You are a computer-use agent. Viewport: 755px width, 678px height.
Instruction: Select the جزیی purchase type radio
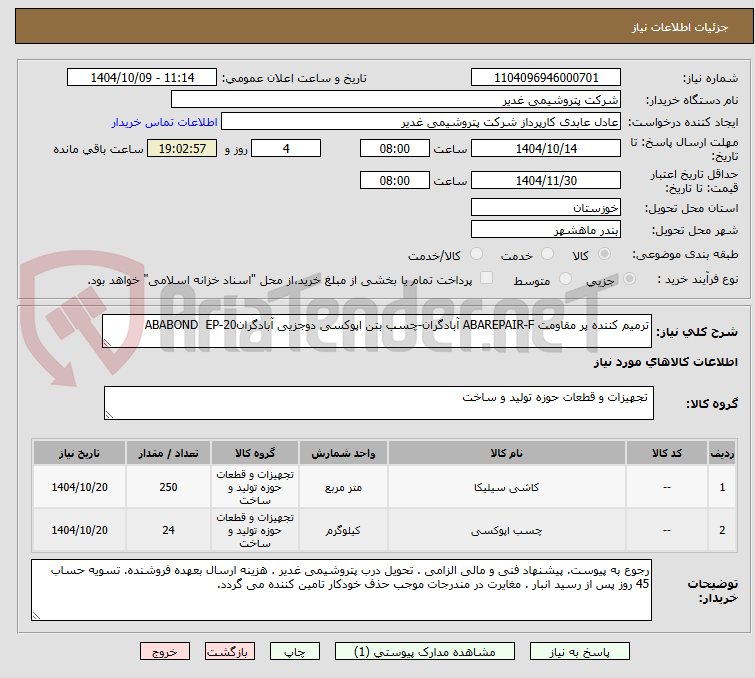[629, 279]
